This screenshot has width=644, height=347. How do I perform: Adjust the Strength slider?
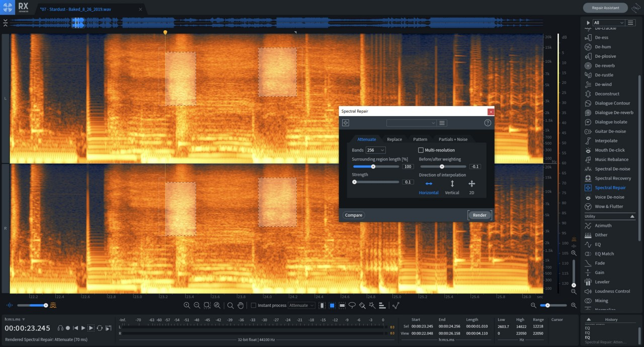coord(376,182)
